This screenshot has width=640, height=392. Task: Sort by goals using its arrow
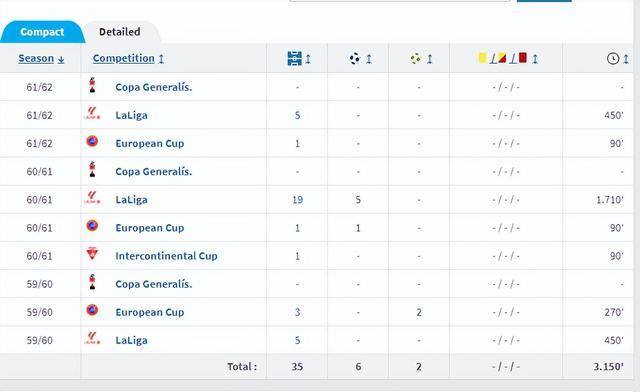(369, 59)
